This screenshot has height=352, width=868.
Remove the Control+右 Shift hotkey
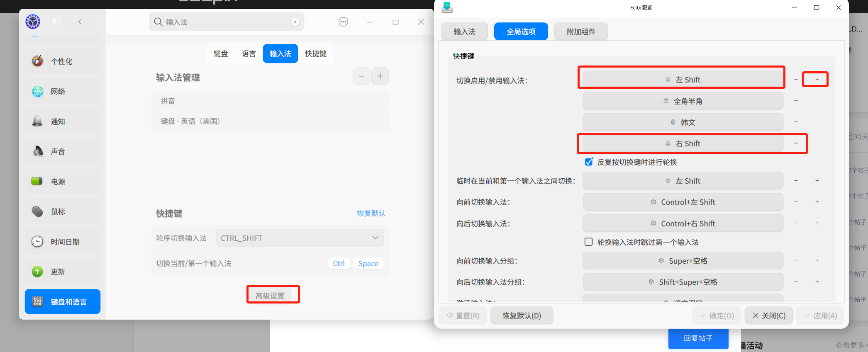point(796,223)
